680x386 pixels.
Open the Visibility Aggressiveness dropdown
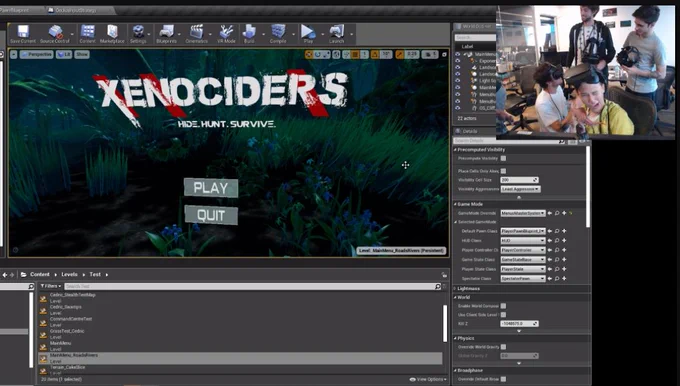520,189
